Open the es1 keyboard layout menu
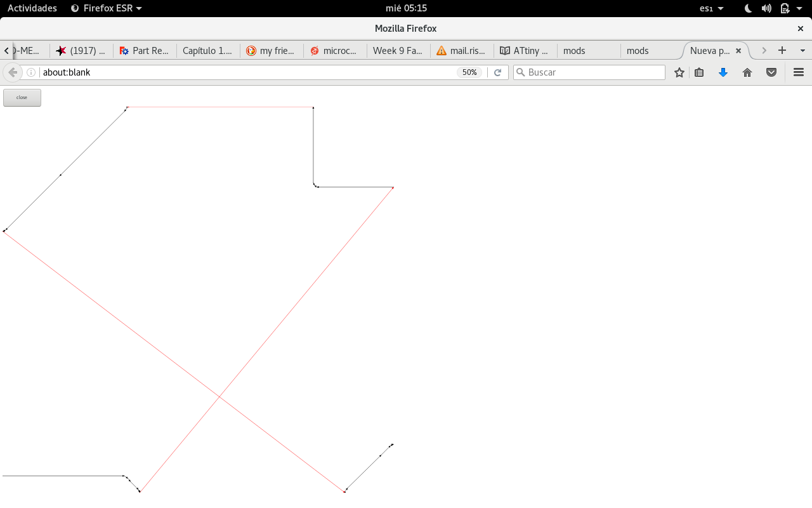Viewport: 812px width, 508px height. click(711, 8)
